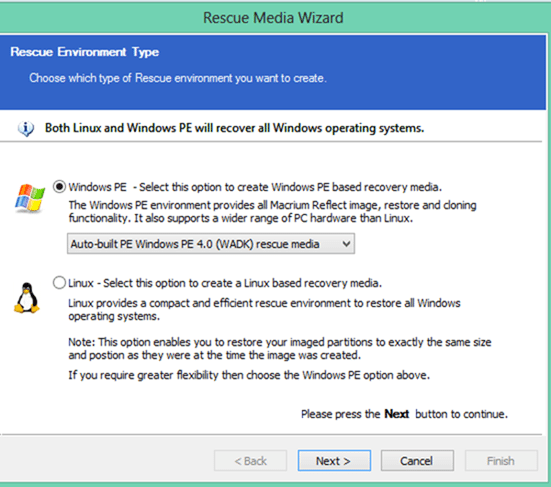The image size is (551, 487).
Task: Click the Rescue Environment Type heading
Action: (x=84, y=52)
